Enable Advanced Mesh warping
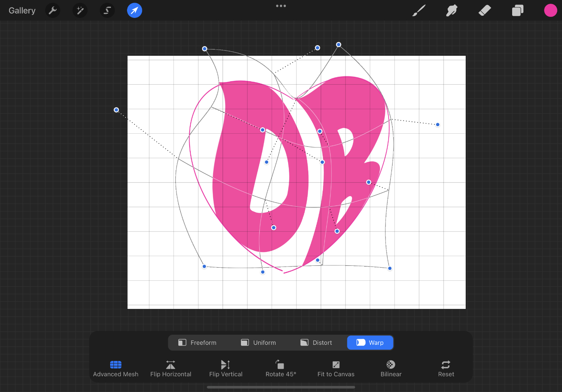The height and width of the screenshot is (392, 562). point(115,368)
